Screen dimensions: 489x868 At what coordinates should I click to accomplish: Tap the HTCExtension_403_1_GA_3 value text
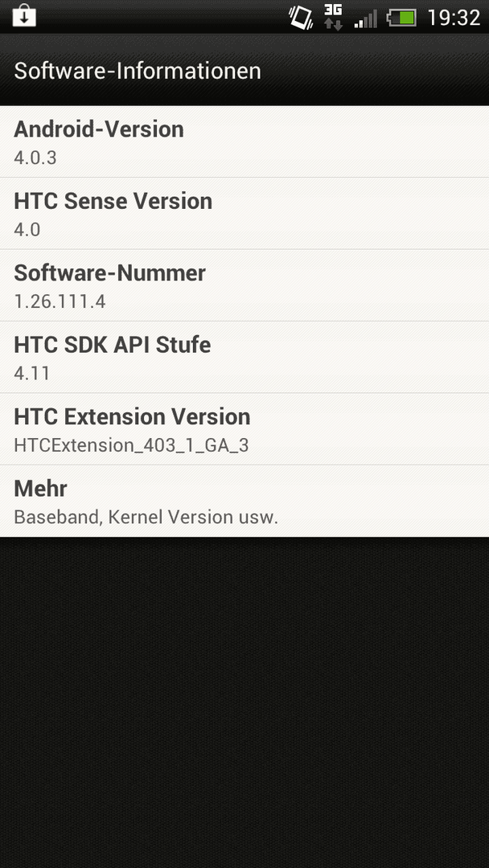[x=131, y=445]
